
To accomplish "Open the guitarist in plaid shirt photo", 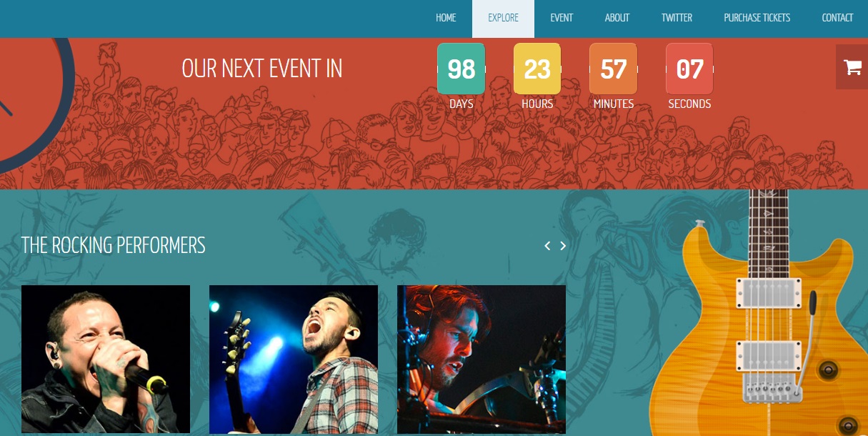I will [294, 360].
